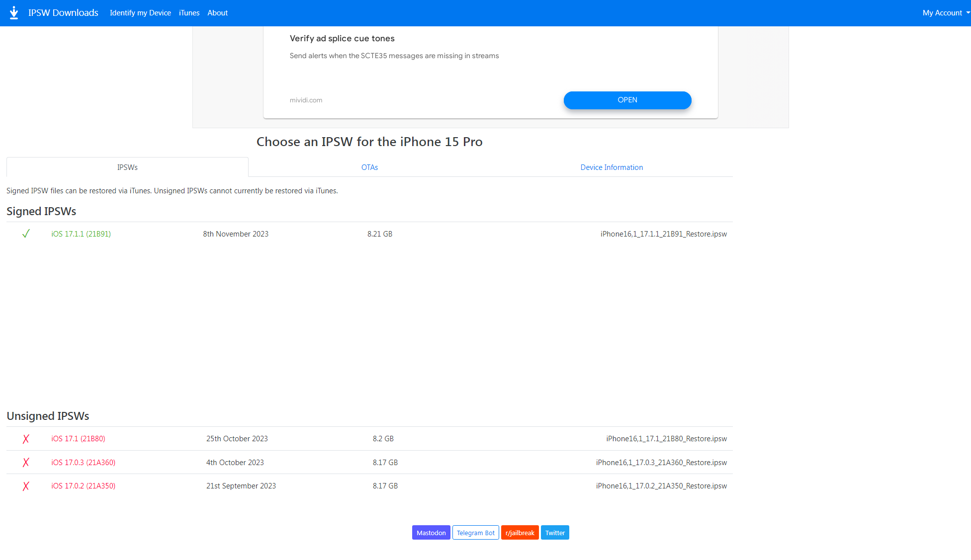This screenshot has height=560, width=971.
Task: Click the green checkmark signed status icon
Action: point(26,234)
